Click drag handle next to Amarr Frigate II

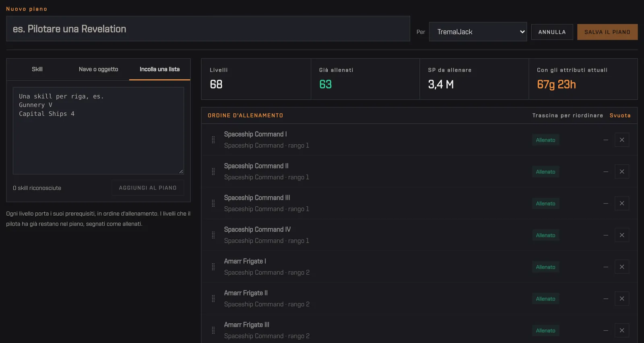(x=213, y=299)
